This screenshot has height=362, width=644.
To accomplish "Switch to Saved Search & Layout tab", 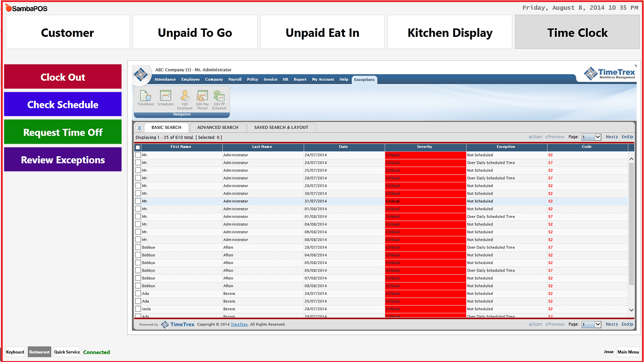I will click(x=281, y=127).
